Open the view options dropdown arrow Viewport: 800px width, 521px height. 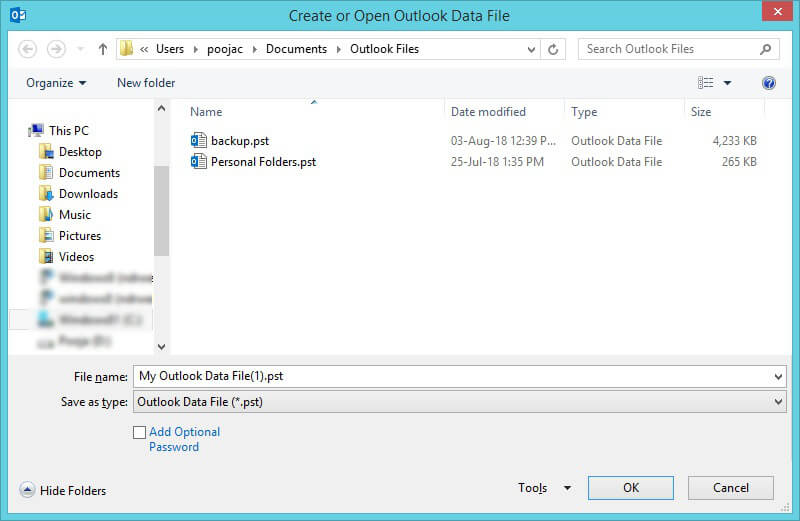728,83
